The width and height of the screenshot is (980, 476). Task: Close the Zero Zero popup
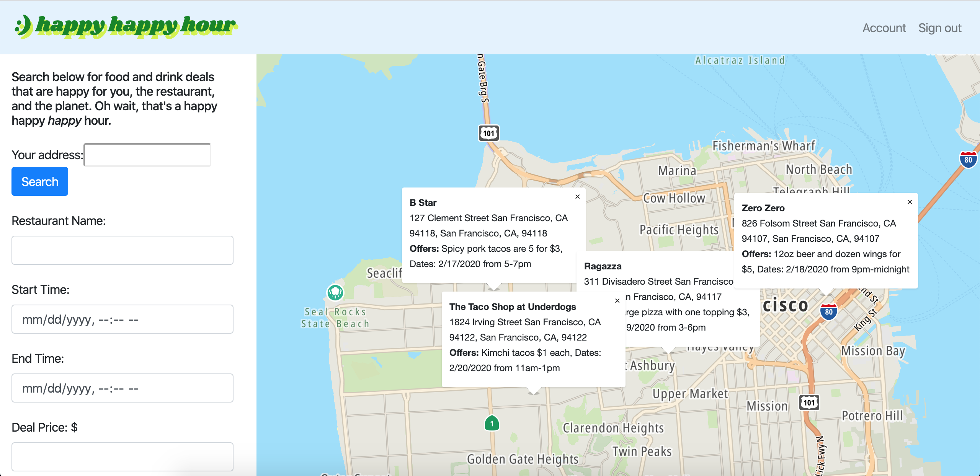(x=910, y=202)
